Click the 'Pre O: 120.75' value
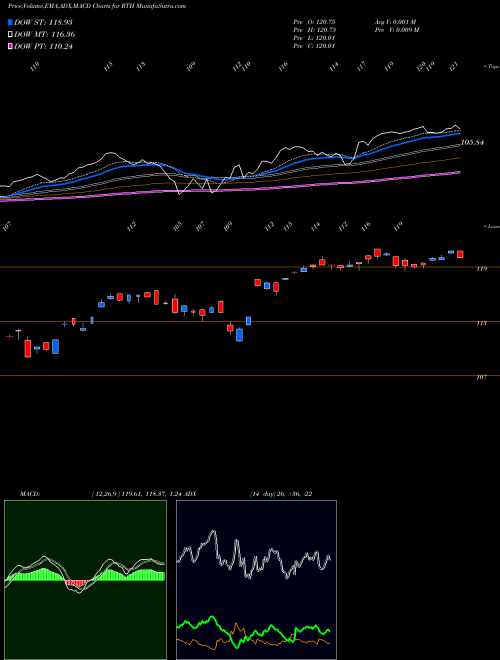The width and height of the screenshot is (500, 660). pyautogui.click(x=314, y=22)
